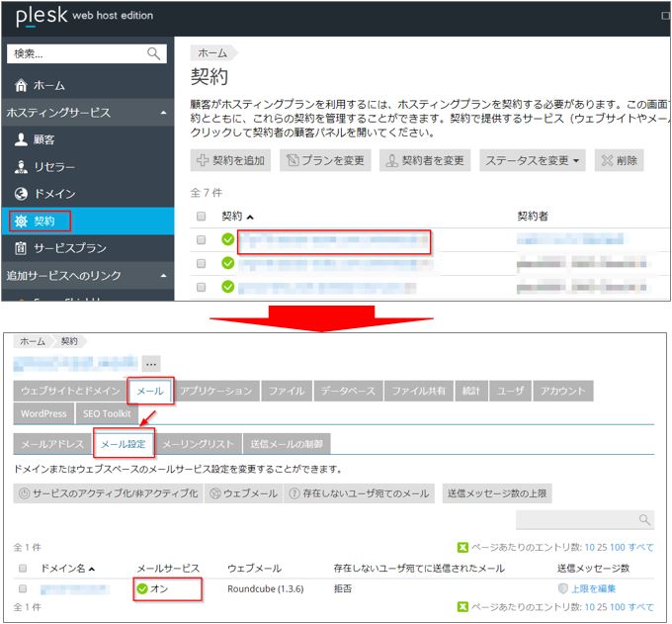Click the search magnifier icon in sidebar
This screenshot has width=672, height=624.
153,53
